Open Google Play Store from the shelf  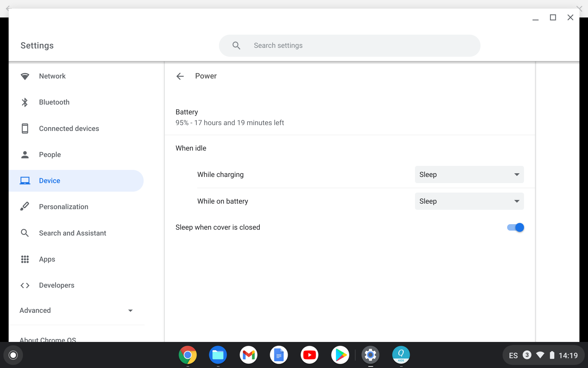pos(340,355)
